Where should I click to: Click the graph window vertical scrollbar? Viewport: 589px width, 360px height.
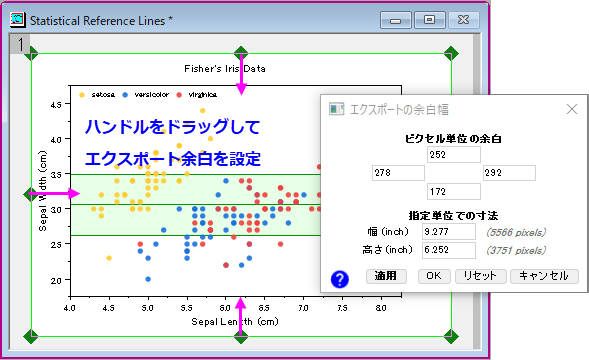(x=477, y=192)
